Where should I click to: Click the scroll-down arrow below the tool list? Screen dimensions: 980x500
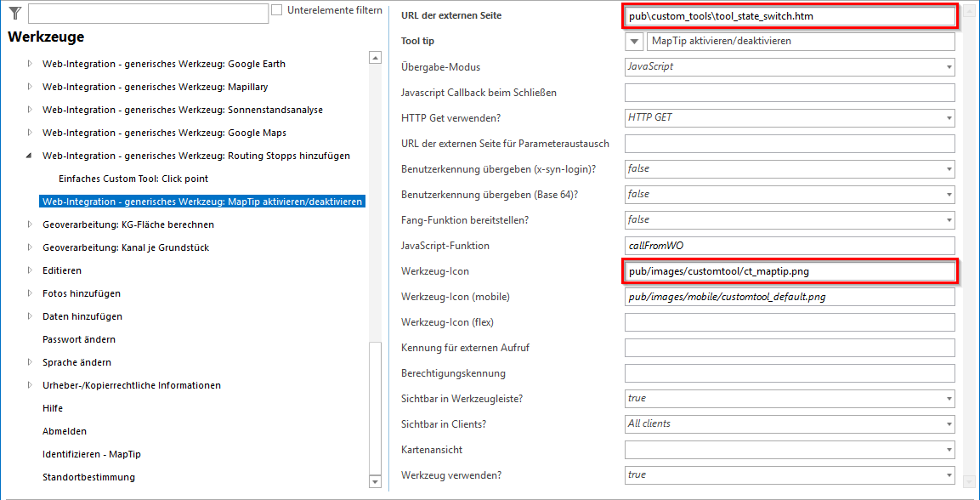coord(375,482)
